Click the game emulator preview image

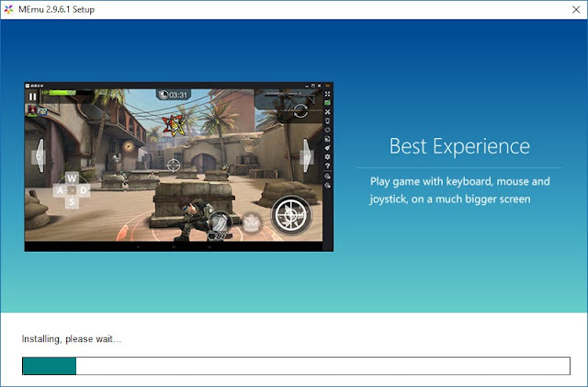point(179,166)
